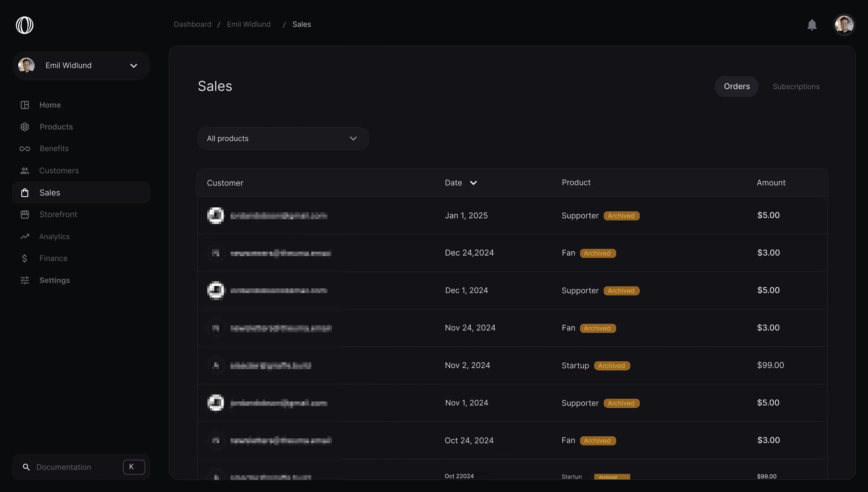Viewport: 868px width, 492px height.
Task: Click the Finance dollar sign icon
Action: coord(24,258)
